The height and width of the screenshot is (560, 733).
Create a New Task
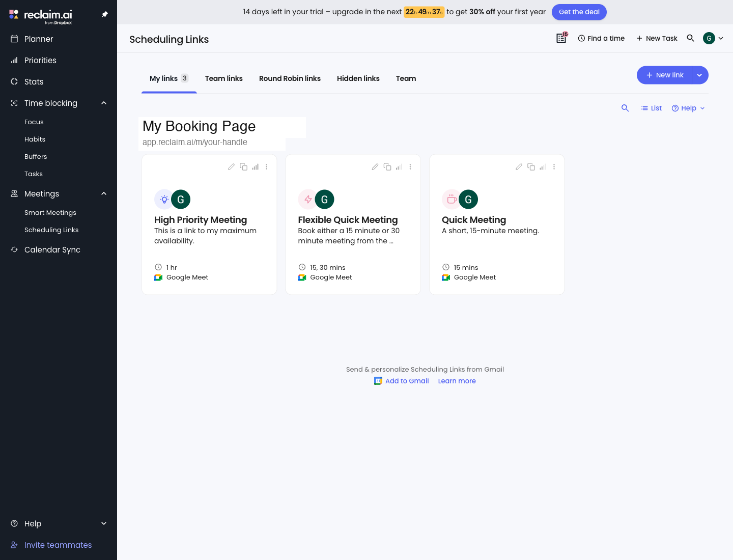tap(657, 38)
